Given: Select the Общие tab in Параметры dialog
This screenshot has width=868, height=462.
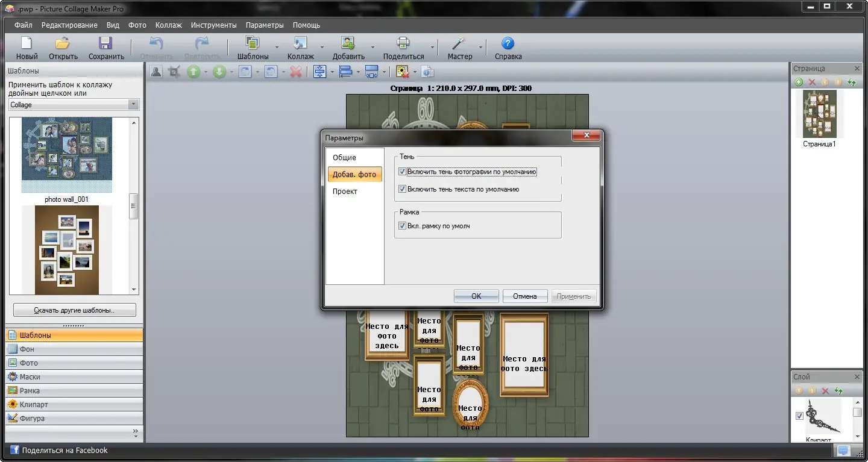Looking at the screenshot, I should [x=355, y=158].
